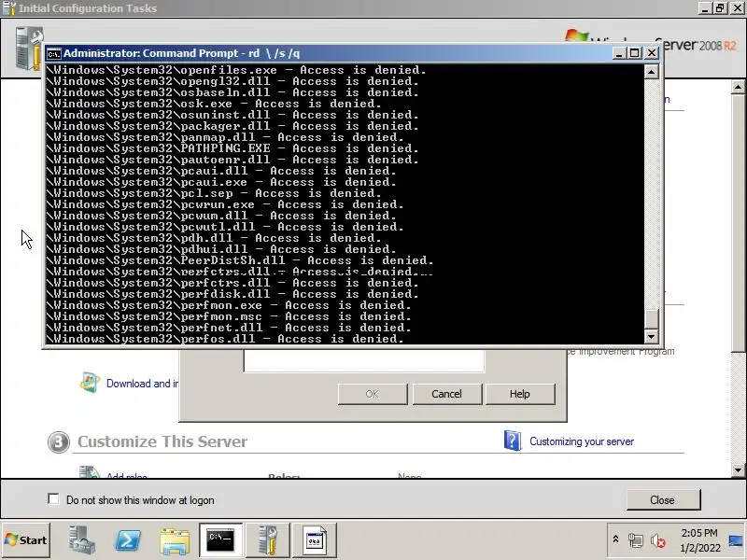Open the Start menu
This screenshot has height=560, width=747.
coord(26,540)
